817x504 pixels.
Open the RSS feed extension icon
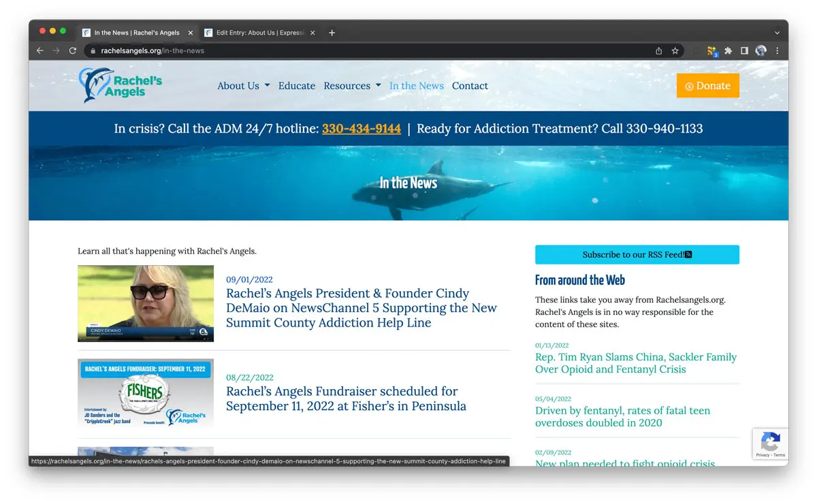click(x=712, y=51)
